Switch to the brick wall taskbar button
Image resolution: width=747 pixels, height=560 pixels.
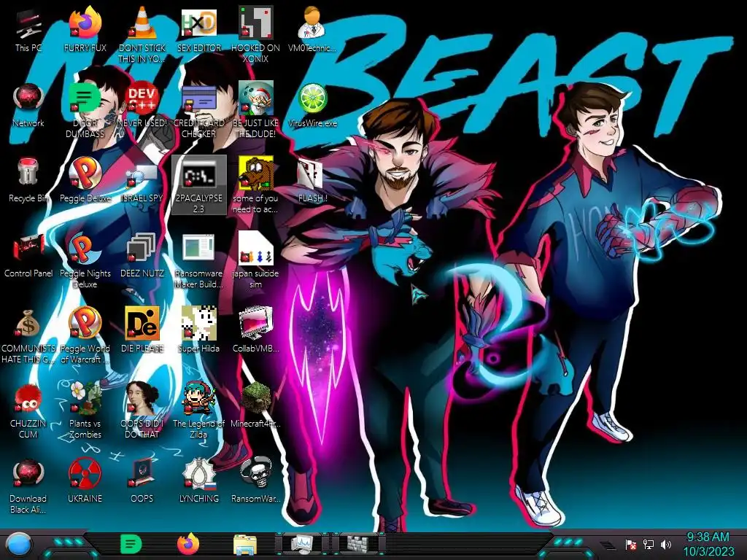click(x=357, y=544)
